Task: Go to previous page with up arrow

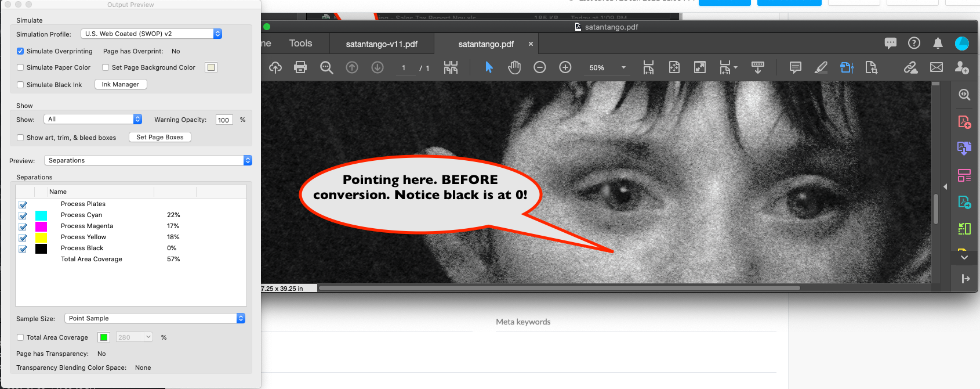Action: pyautogui.click(x=352, y=67)
